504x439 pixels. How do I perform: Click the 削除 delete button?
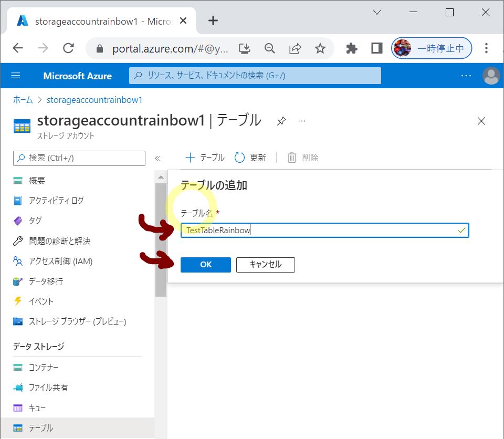[x=303, y=158]
